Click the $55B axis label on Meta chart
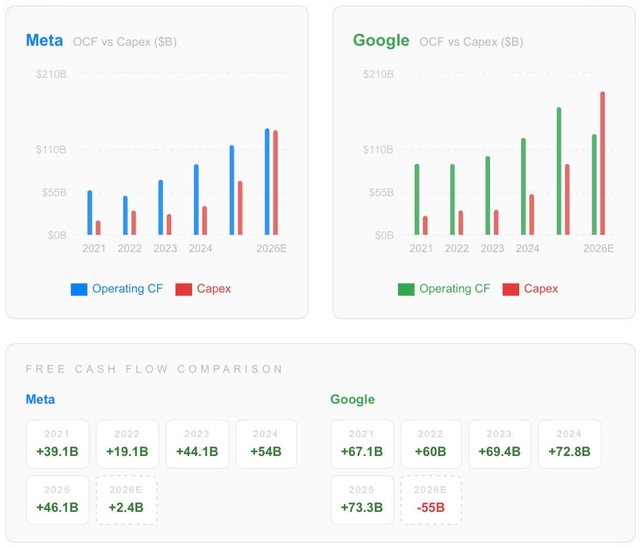This screenshot has width=640, height=547. (54, 193)
